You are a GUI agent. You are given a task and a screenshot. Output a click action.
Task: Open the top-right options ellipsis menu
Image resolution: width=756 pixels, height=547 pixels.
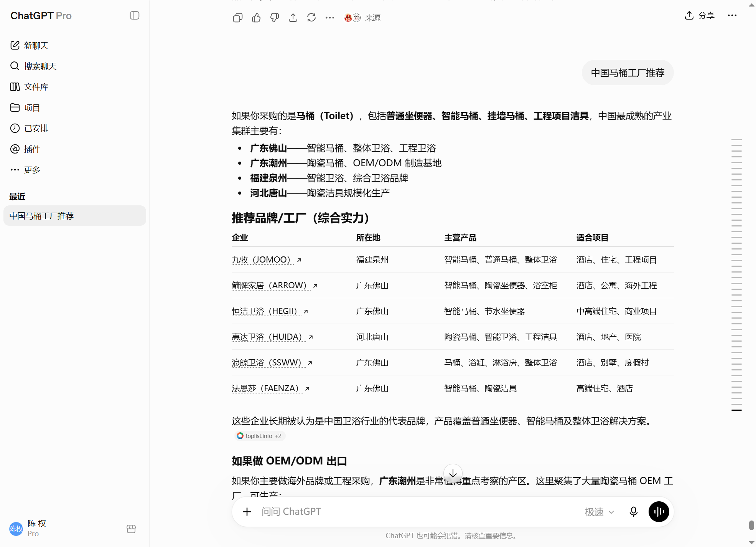pos(732,15)
